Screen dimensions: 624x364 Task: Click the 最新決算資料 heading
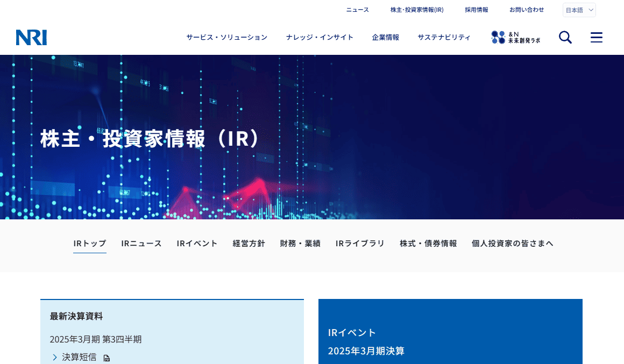tap(76, 316)
